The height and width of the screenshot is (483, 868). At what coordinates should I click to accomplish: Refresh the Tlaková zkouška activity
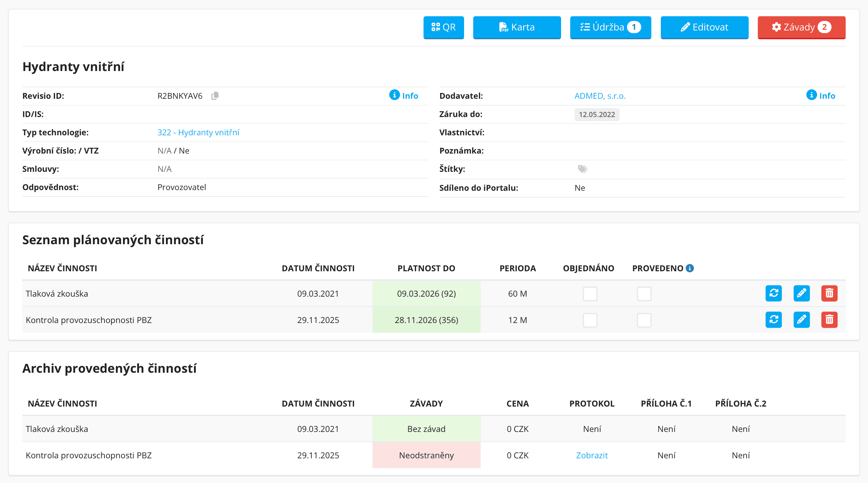[x=773, y=293]
